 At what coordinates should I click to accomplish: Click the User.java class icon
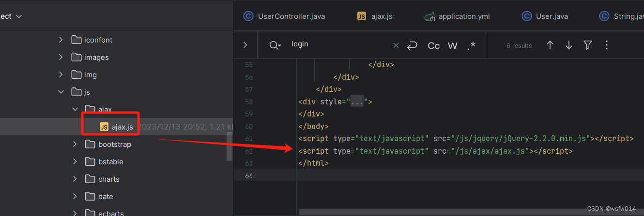coord(527,16)
